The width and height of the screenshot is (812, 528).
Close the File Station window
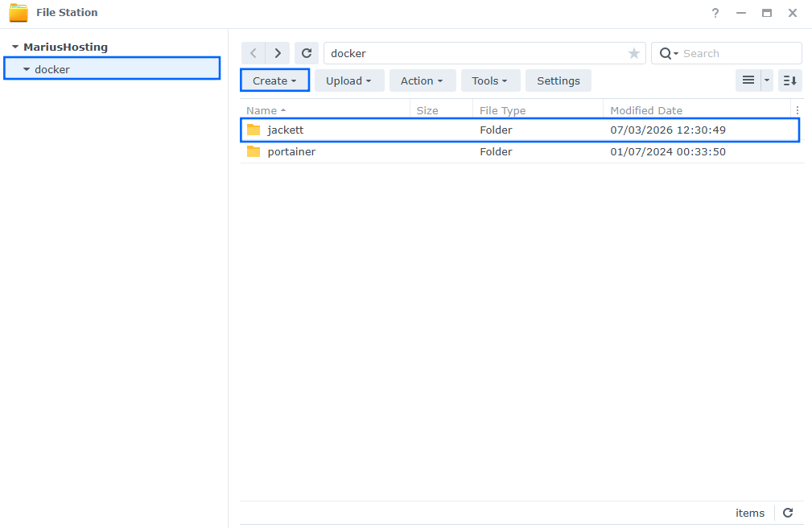[793, 13]
